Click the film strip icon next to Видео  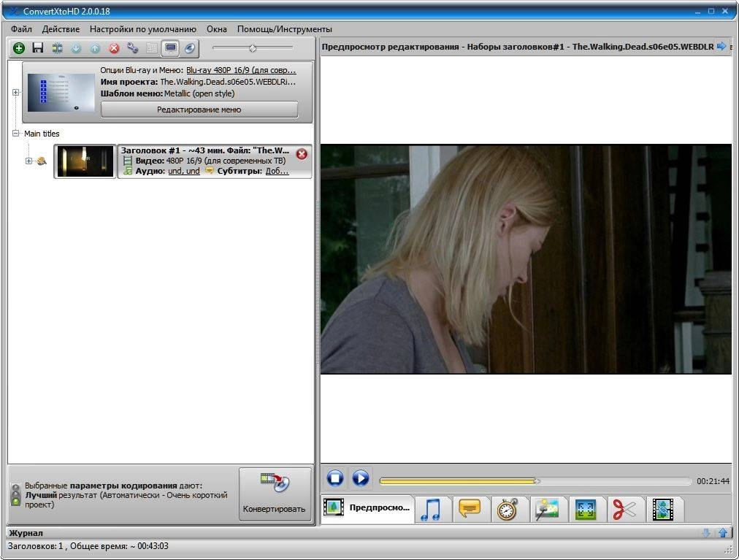pyautogui.click(x=128, y=161)
